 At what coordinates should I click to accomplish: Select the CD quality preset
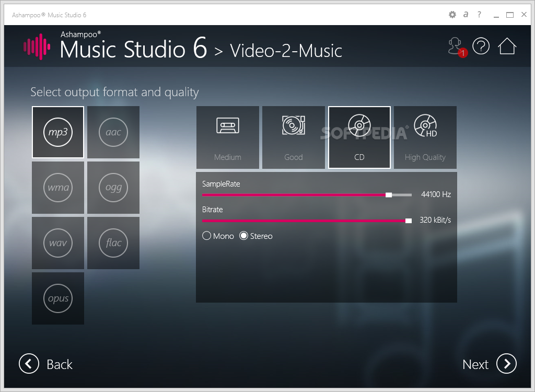(359, 137)
